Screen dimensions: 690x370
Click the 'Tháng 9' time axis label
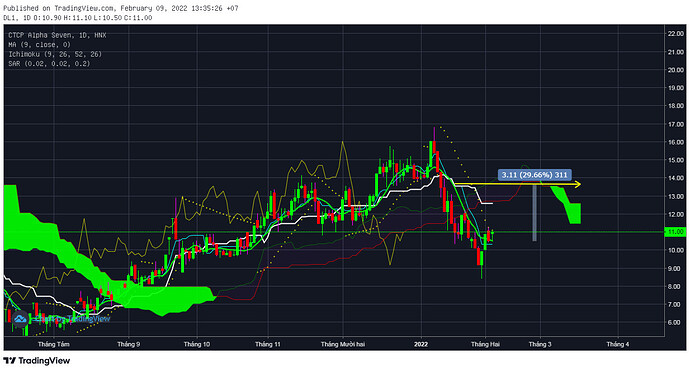(x=128, y=344)
